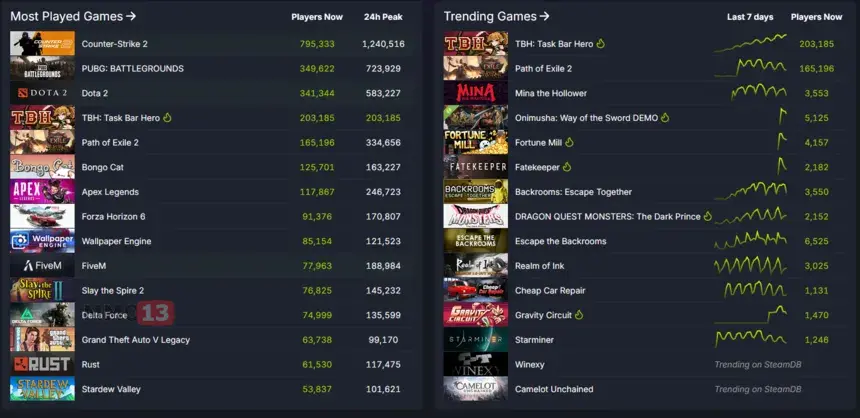
Task: Click the Winexy game thumbnail
Action: coord(476,364)
